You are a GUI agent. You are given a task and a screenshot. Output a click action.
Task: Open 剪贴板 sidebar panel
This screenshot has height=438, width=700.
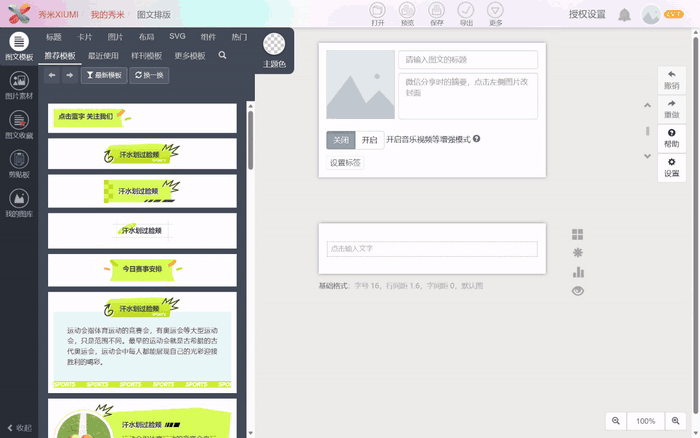pyautogui.click(x=19, y=164)
